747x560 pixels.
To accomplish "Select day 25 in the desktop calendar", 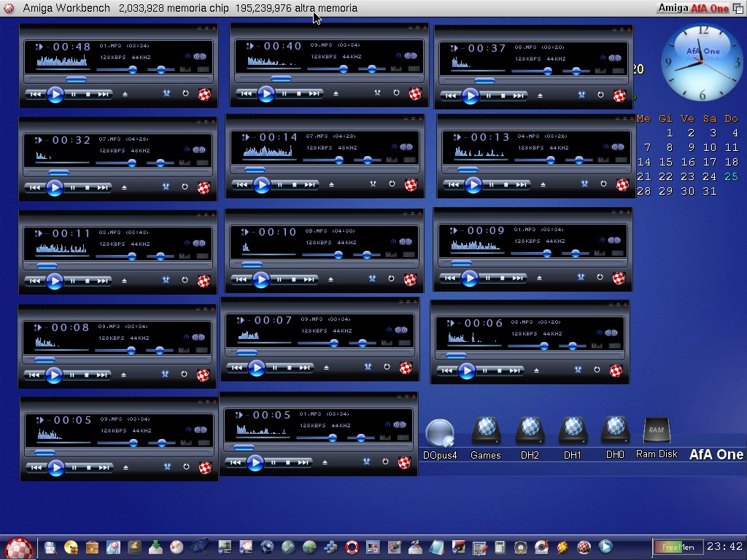I will tap(731, 176).
